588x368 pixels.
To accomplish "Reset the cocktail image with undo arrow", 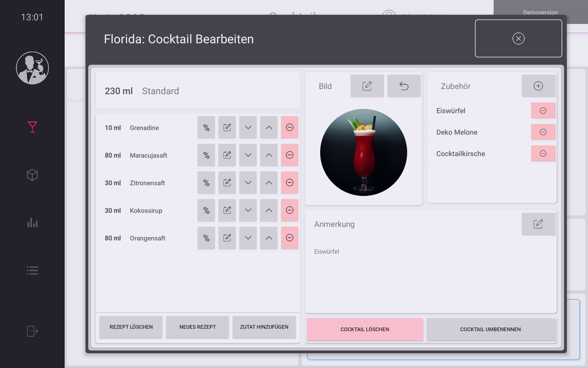I will pyautogui.click(x=404, y=86).
